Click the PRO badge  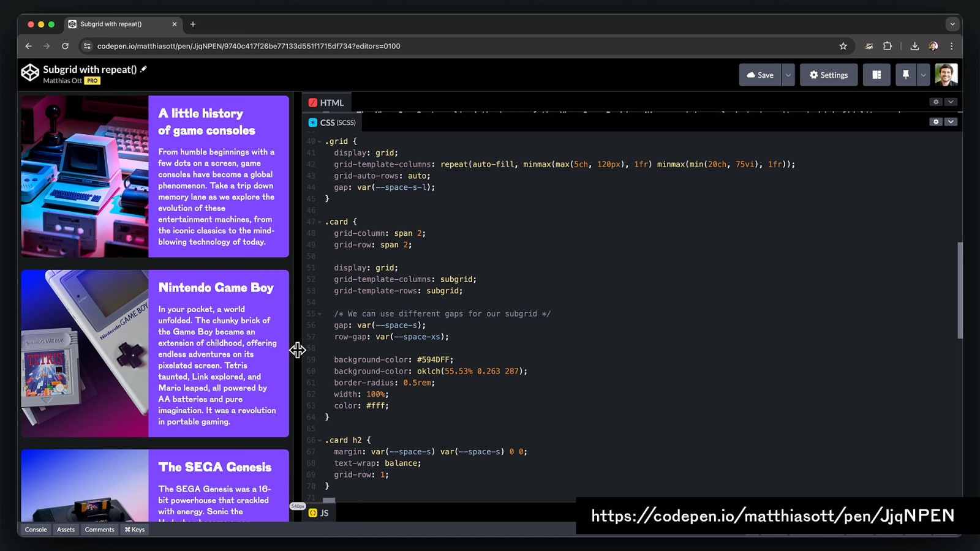click(x=92, y=81)
